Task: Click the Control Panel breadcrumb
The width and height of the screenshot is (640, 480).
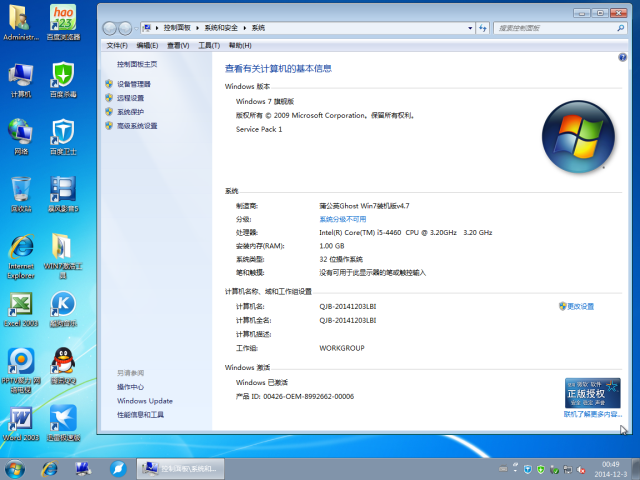Action: tap(177, 28)
